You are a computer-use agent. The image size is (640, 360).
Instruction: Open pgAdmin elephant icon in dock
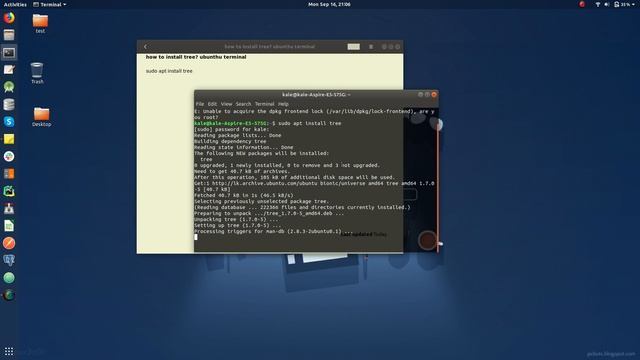(9, 260)
